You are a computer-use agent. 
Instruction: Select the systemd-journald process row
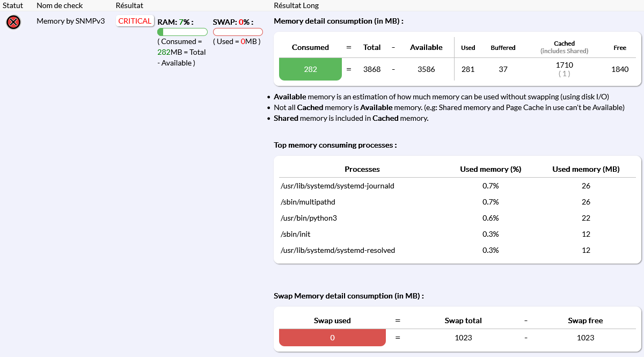338,186
